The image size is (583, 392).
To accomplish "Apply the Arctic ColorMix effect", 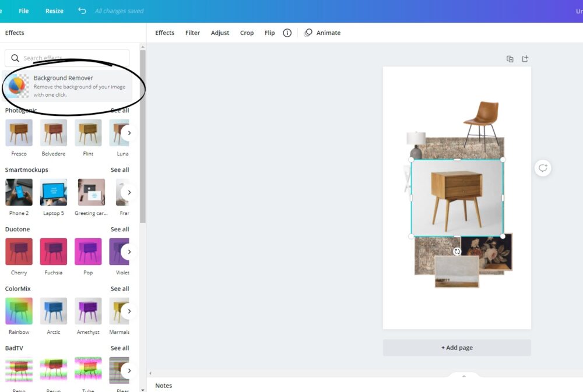I will point(54,311).
